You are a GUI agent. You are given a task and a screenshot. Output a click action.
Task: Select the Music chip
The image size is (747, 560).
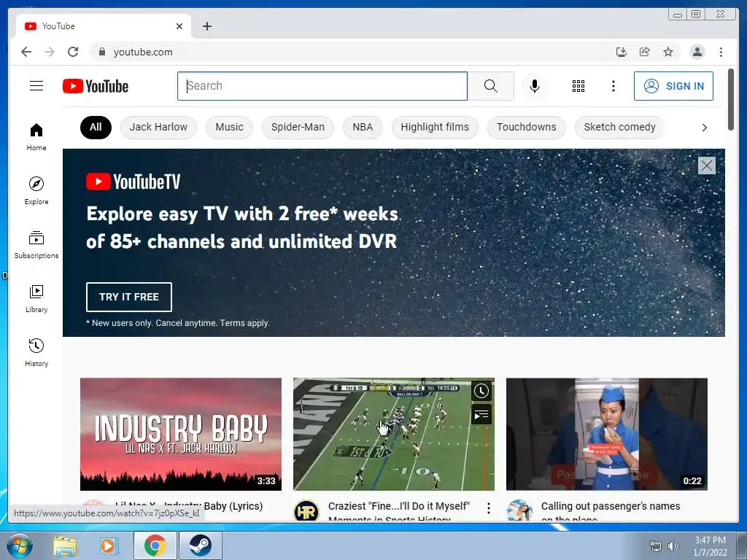[x=229, y=127]
